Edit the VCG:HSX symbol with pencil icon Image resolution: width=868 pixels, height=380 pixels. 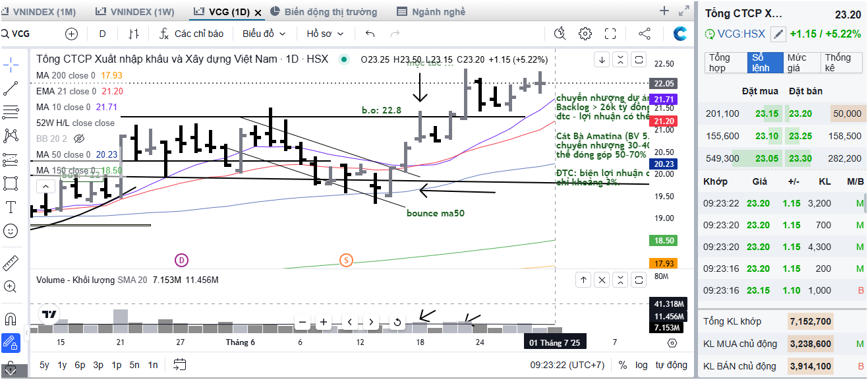(x=778, y=34)
